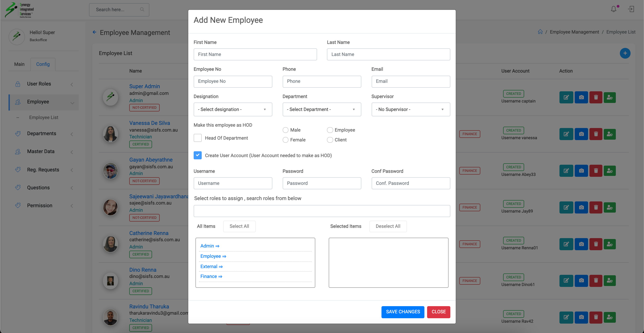
Task: Click edit icon for Vanessa De Silva
Action: [x=566, y=134]
